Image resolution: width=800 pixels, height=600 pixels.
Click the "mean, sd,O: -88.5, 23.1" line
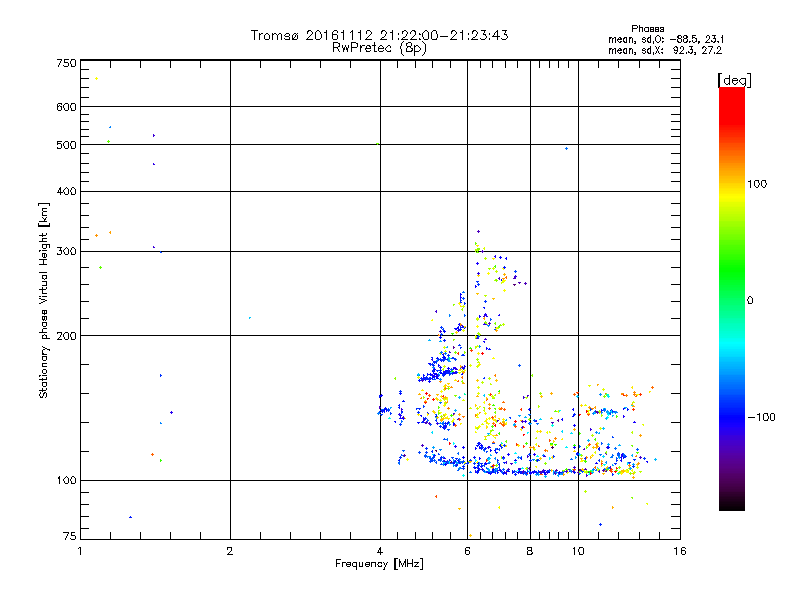point(666,40)
